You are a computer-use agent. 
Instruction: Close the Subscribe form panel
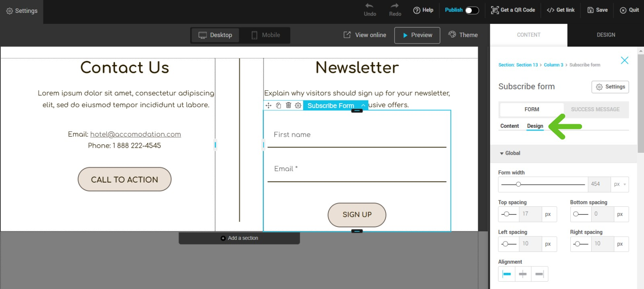click(624, 60)
